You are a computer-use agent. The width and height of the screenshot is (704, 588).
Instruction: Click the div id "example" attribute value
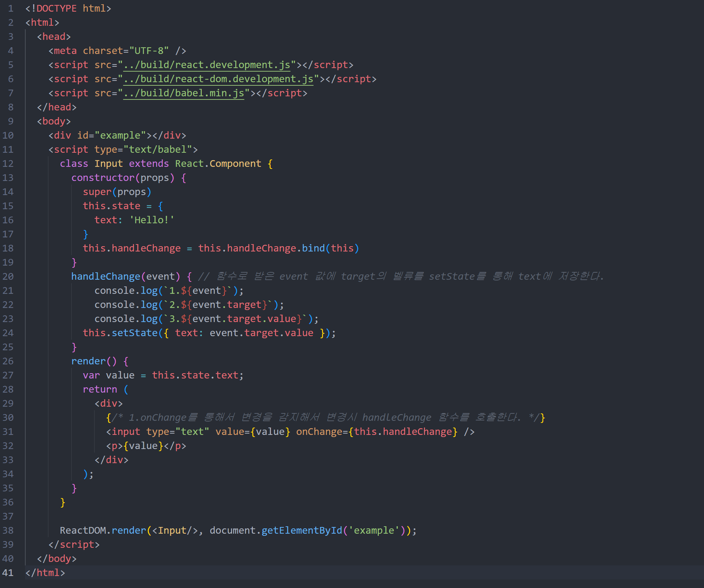tap(120, 135)
